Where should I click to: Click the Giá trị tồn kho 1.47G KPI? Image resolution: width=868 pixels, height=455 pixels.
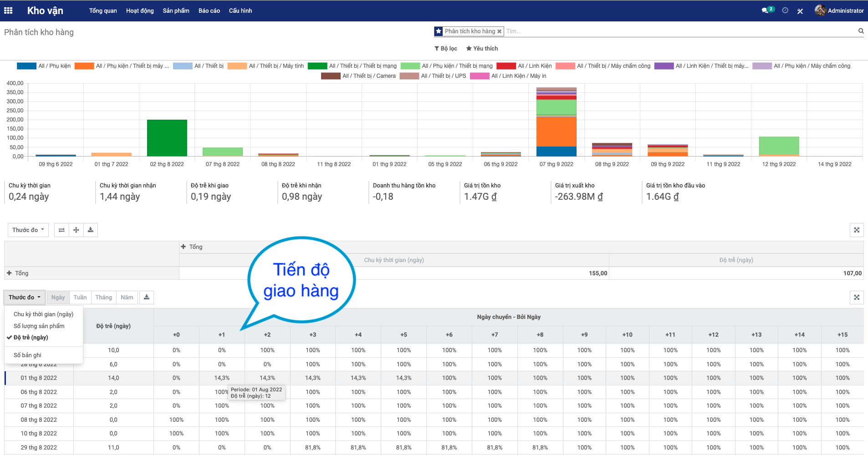pos(505,192)
